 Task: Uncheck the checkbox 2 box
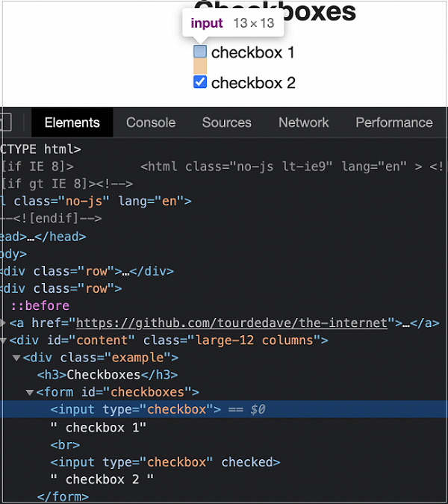[x=200, y=82]
